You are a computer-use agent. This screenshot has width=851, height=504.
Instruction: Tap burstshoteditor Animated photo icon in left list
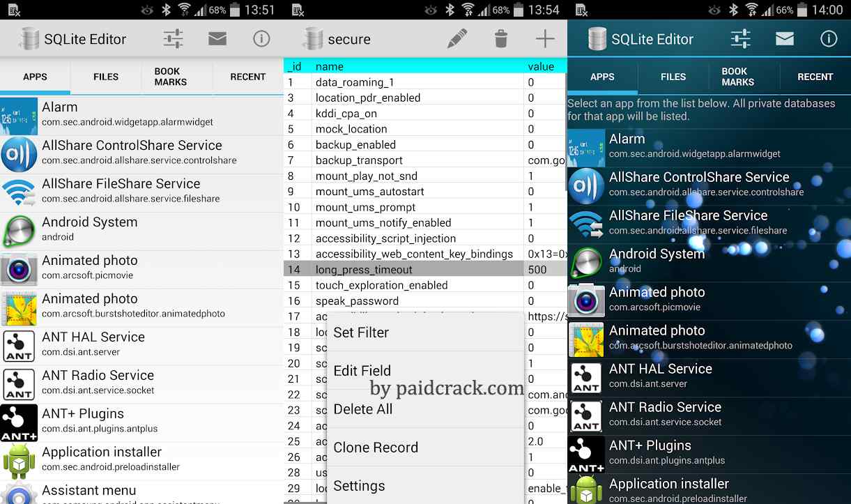pyautogui.click(x=19, y=307)
